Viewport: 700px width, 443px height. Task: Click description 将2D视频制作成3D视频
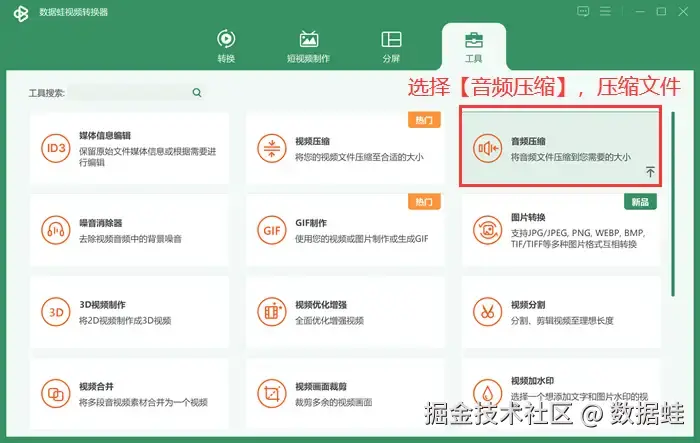125,321
